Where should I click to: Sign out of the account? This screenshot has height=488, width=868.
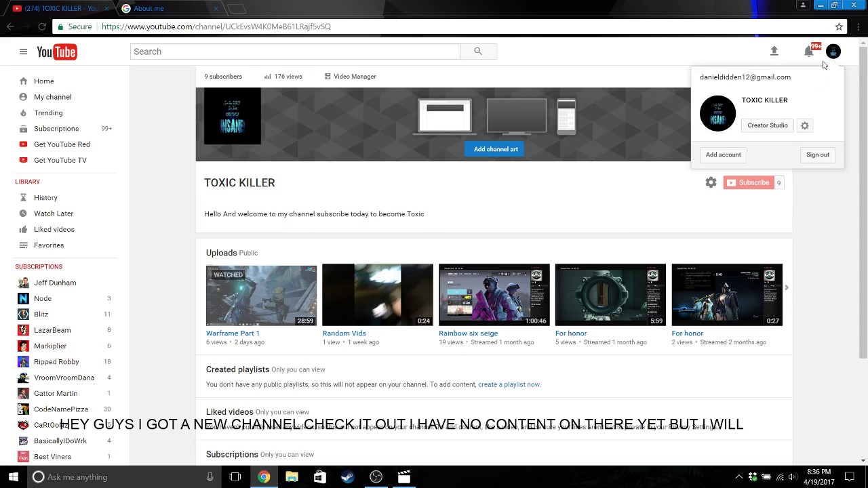tap(818, 155)
